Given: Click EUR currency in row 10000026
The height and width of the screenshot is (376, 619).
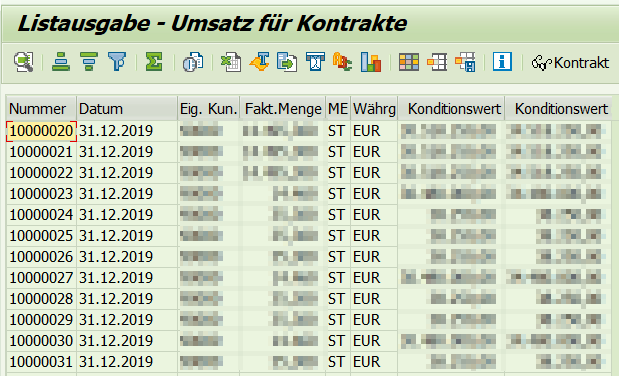Looking at the screenshot, I should (374, 257).
